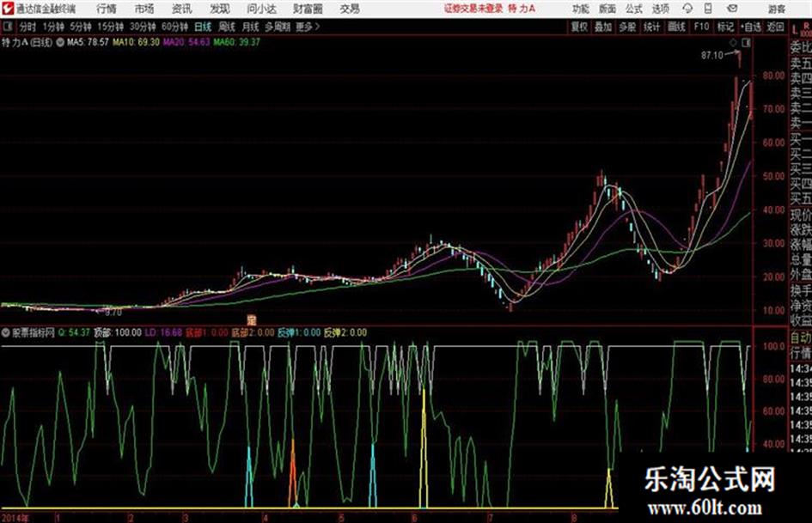Click the MA10: 69.30 value
Image resolution: width=812 pixels, height=523 pixels.
click(x=137, y=42)
